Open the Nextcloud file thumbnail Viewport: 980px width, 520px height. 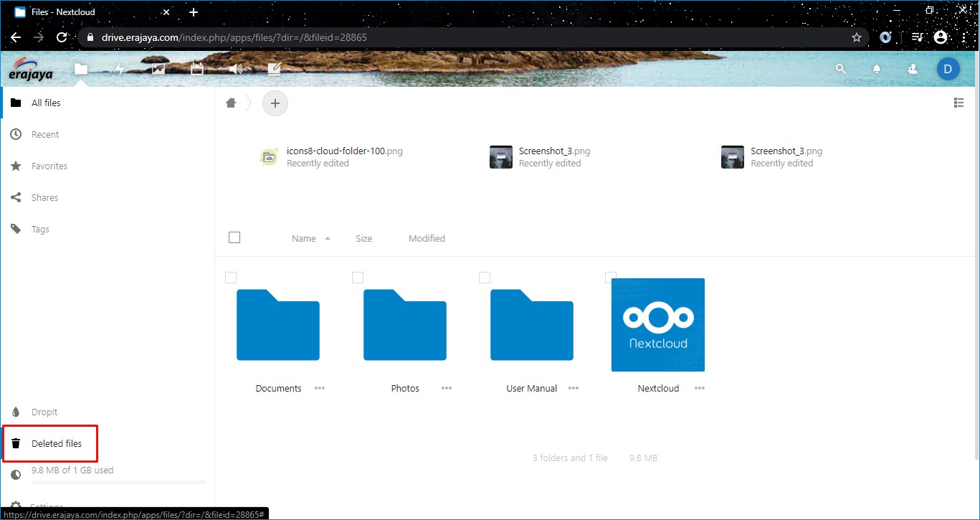click(x=658, y=325)
